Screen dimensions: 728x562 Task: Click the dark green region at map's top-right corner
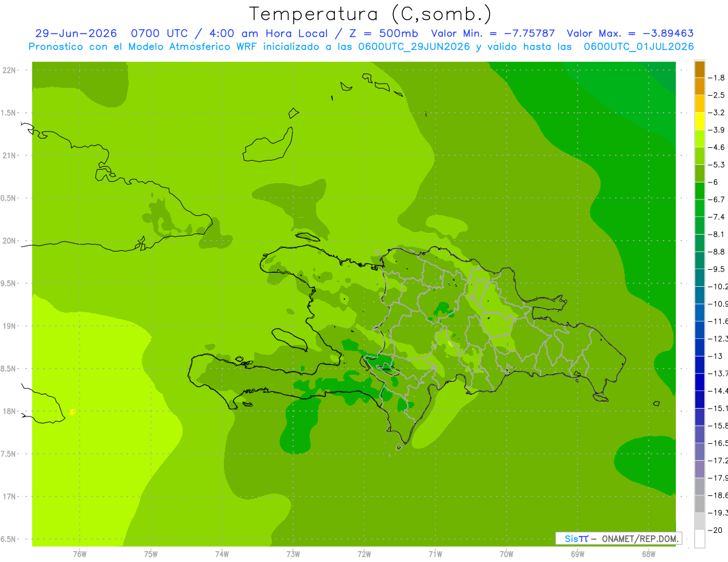point(665,76)
